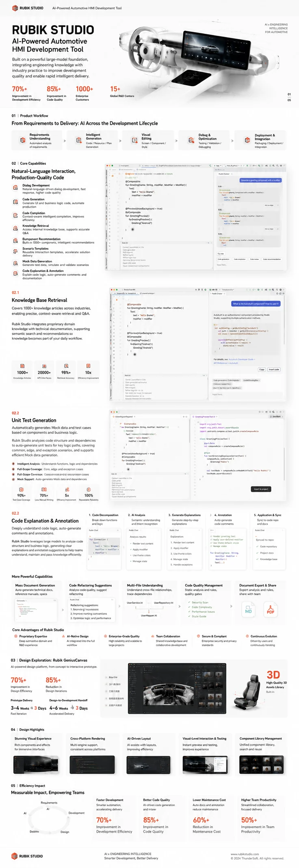Screen dimensions: 299x868
Task: Select the Mock Data Generation capability icon
Action: coord(15,263)
